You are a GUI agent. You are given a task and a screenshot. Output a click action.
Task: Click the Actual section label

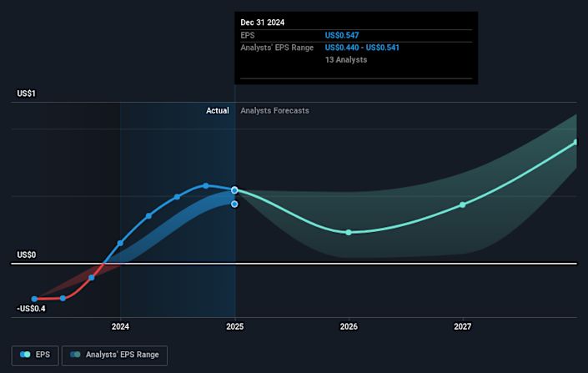218,111
